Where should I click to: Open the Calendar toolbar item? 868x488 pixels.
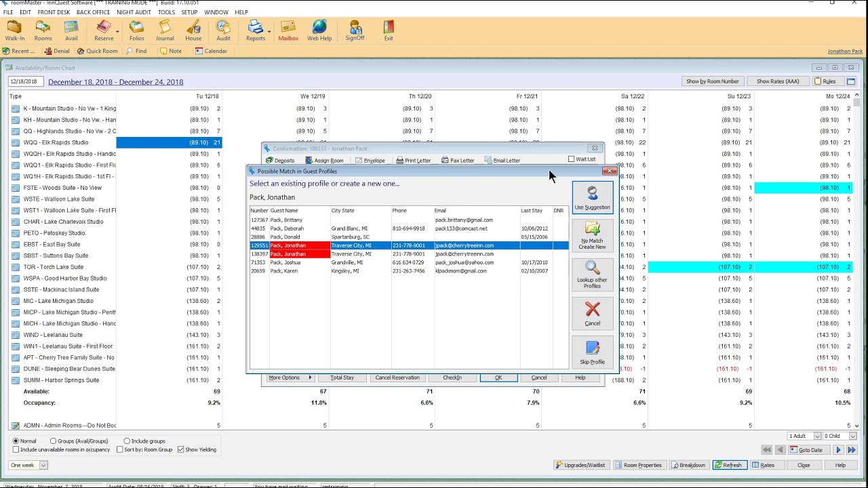(x=211, y=51)
